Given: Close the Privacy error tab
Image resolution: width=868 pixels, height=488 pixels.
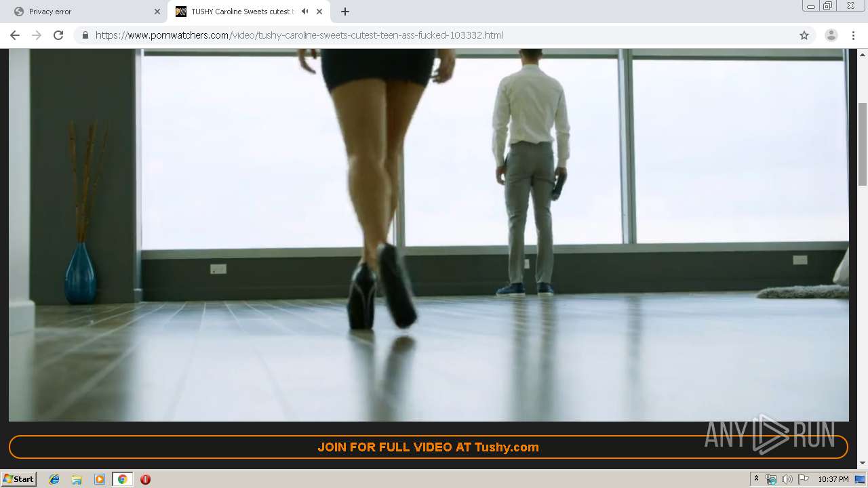Looking at the screenshot, I should click(x=157, y=12).
